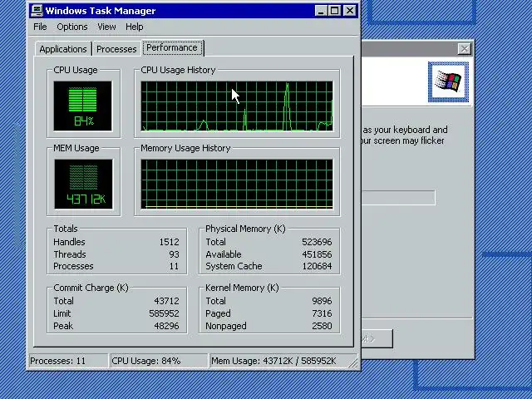Click Kernel Memory Paged value 7316

pos(322,313)
